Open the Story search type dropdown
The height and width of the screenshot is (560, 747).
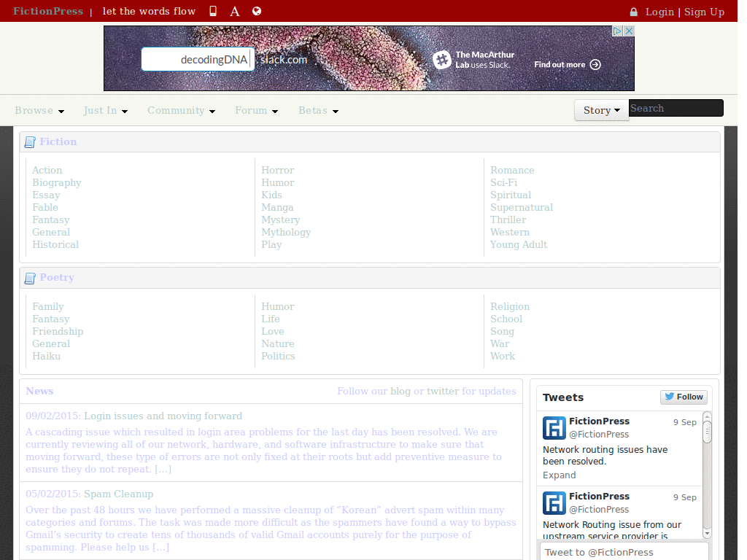601,110
